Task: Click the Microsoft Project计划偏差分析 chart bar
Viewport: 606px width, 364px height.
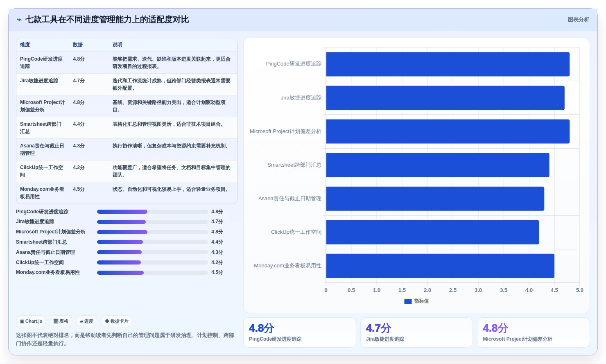Action: tap(448, 131)
